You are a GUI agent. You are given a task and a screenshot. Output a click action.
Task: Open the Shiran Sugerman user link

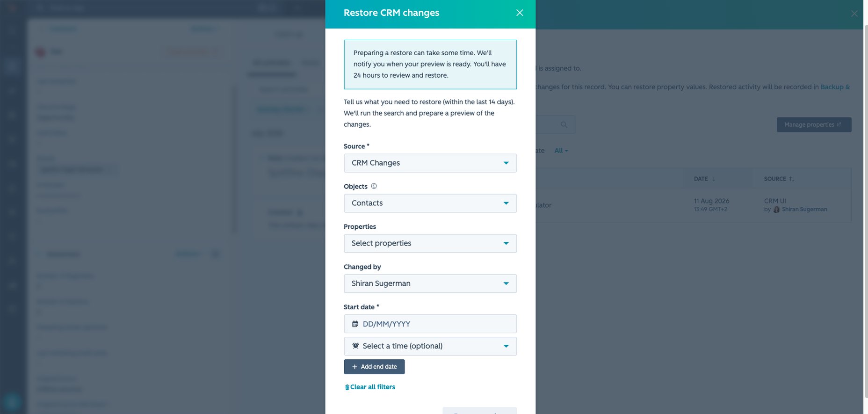[804, 209]
